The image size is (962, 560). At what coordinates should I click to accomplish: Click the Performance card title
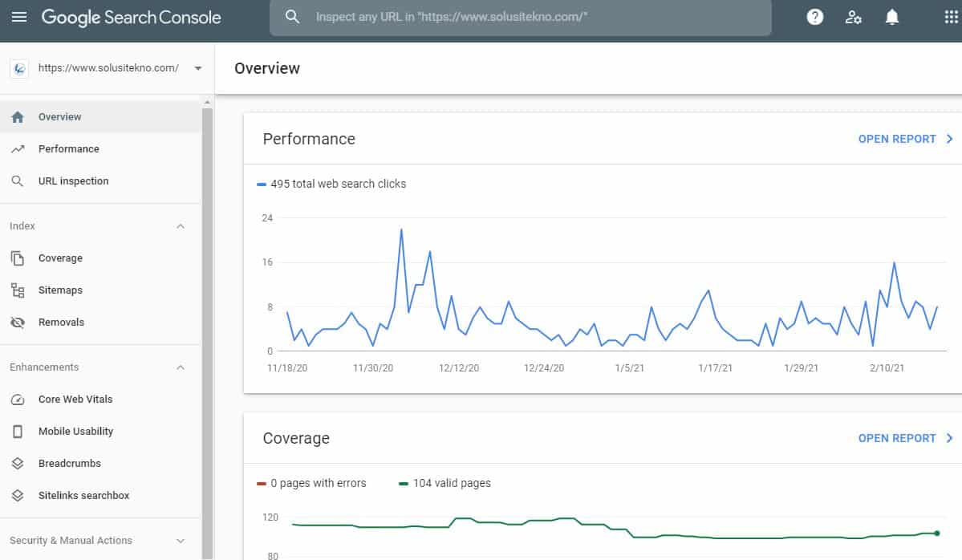pyautogui.click(x=309, y=140)
